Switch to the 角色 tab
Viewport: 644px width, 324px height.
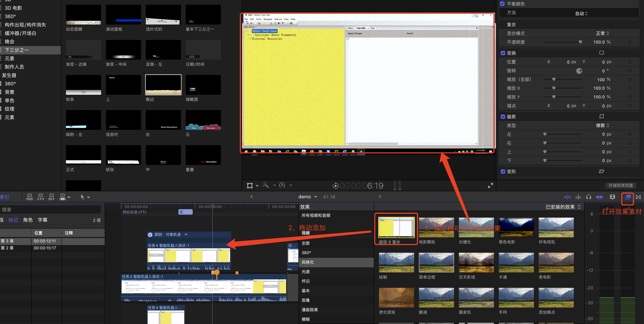click(x=28, y=220)
